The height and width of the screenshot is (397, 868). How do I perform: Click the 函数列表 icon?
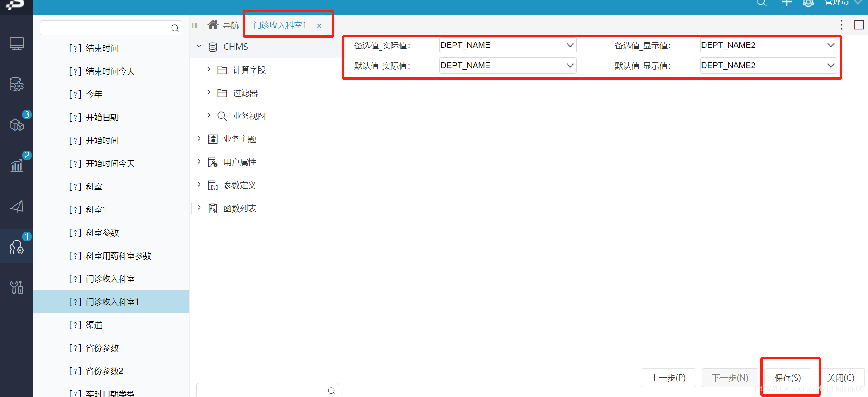pos(213,208)
